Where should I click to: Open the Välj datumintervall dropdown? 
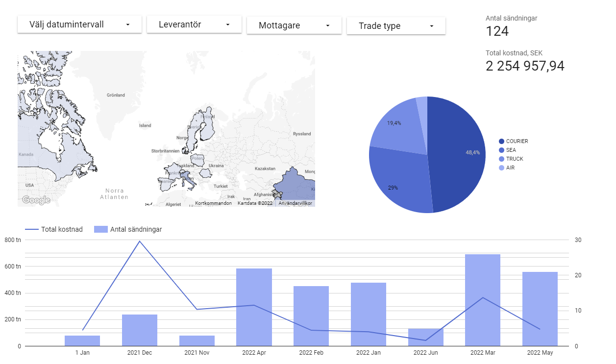[79, 24]
